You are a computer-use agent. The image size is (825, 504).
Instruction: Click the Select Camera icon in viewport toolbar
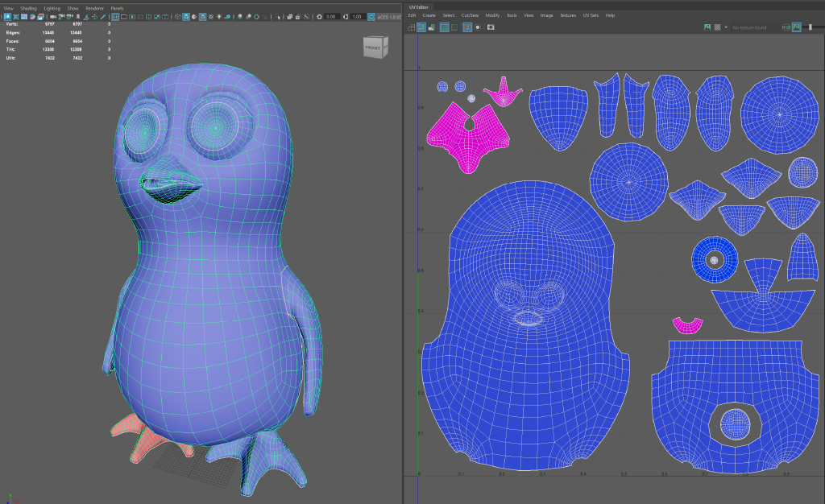click(x=53, y=17)
